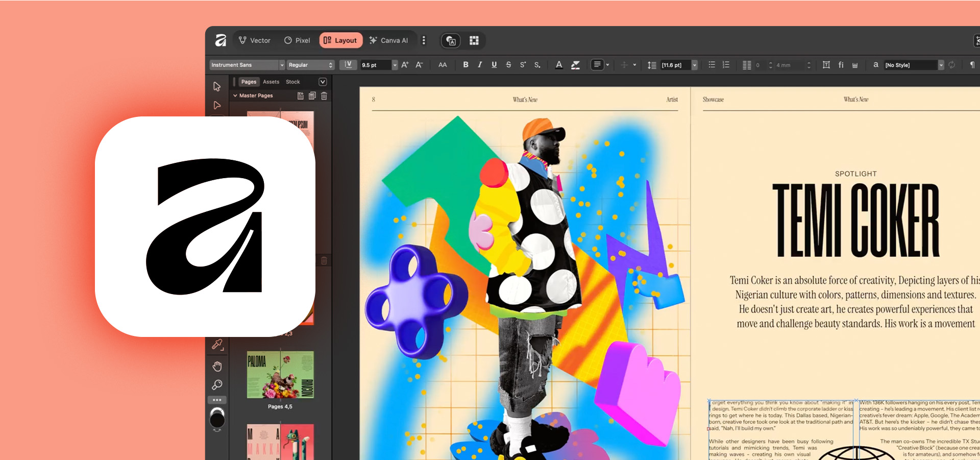This screenshot has height=460, width=980.
Task: Open the text color picker
Action: click(559, 65)
